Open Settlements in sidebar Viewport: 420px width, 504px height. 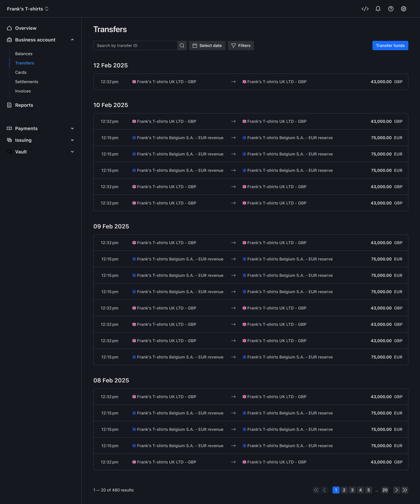click(27, 82)
